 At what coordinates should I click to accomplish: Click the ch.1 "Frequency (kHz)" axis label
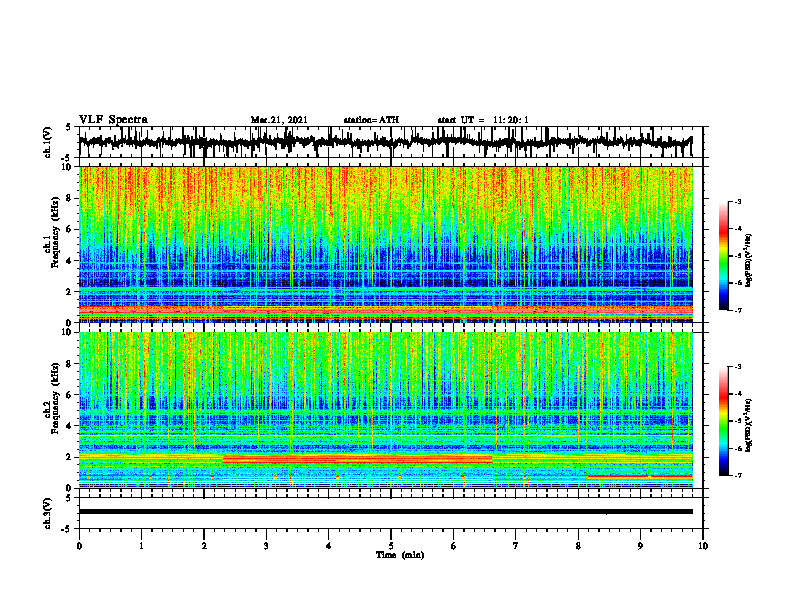(x=57, y=232)
